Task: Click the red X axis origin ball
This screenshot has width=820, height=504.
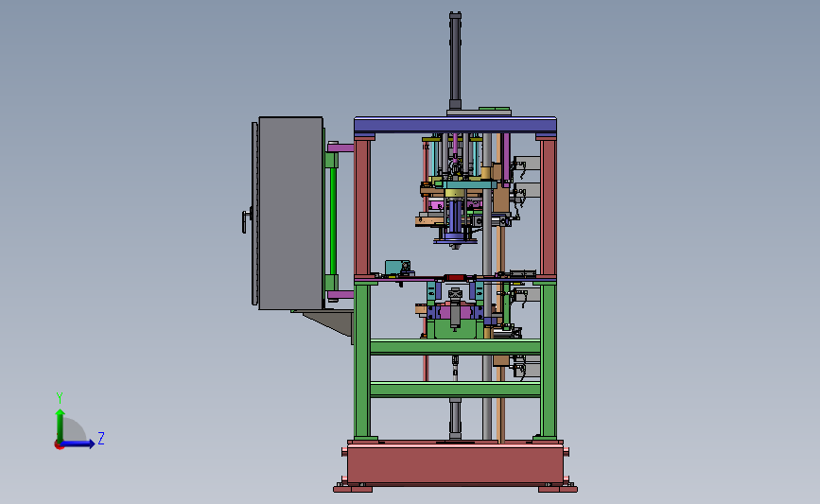Action: point(59,445)
